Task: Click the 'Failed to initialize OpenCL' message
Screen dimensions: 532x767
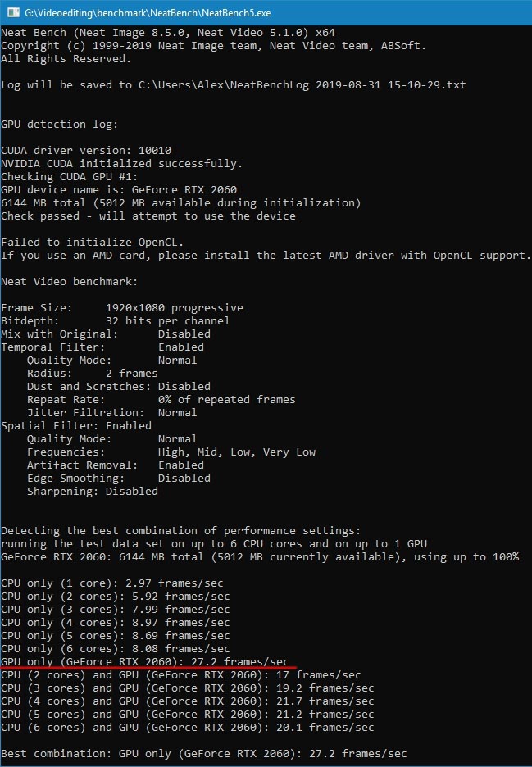Action: tap(92, 242)
